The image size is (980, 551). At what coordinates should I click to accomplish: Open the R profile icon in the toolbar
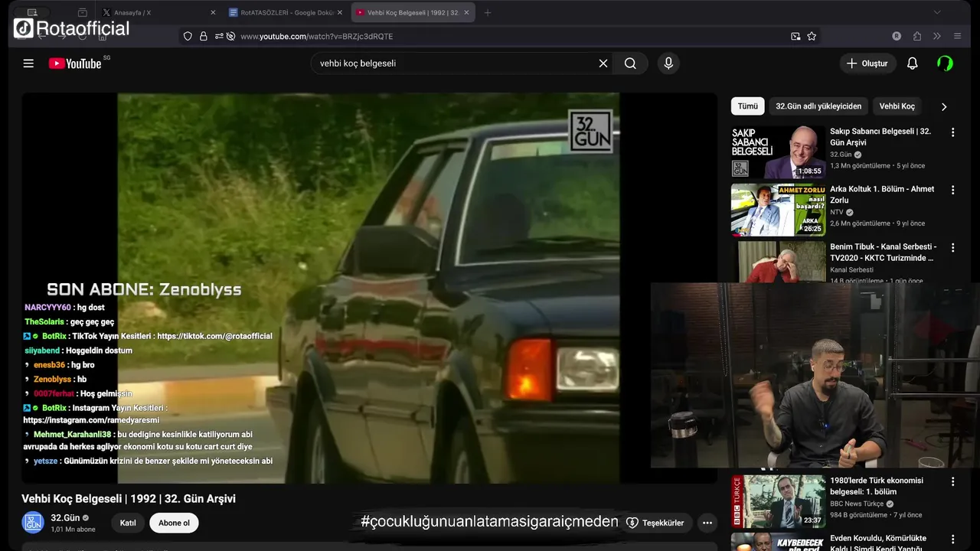897,36
